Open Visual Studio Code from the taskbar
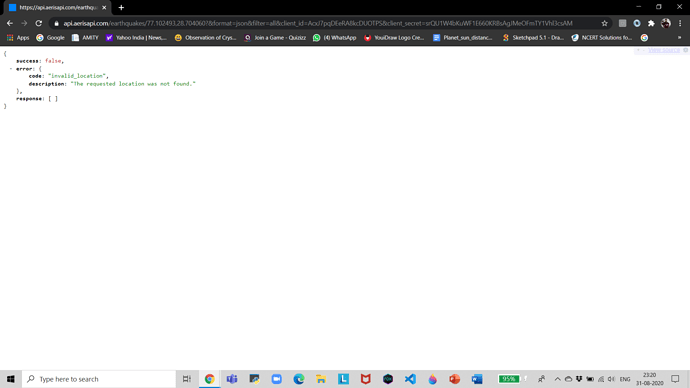The height and width of the screenshot is (388, 690). [410, 379]
